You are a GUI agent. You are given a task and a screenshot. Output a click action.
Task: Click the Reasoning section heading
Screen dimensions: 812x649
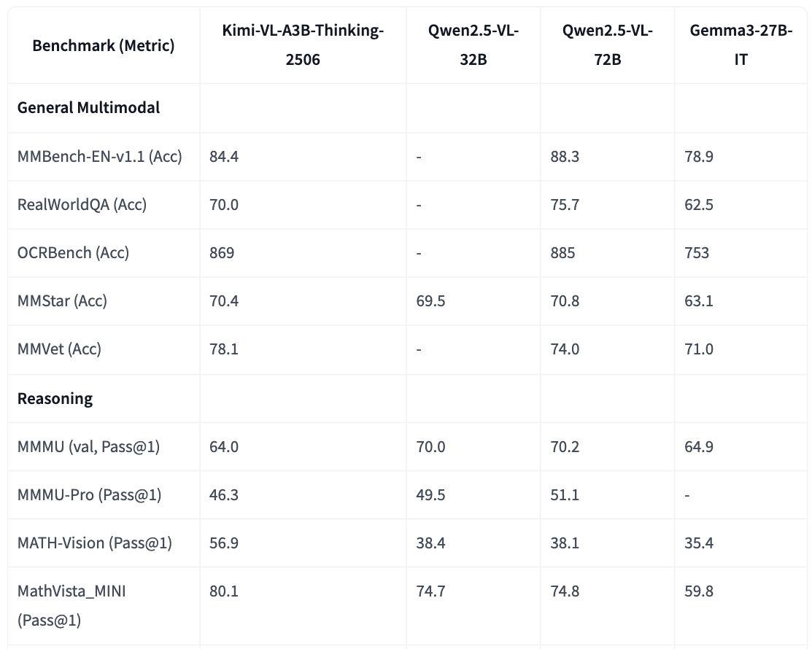tap(55, 399)
